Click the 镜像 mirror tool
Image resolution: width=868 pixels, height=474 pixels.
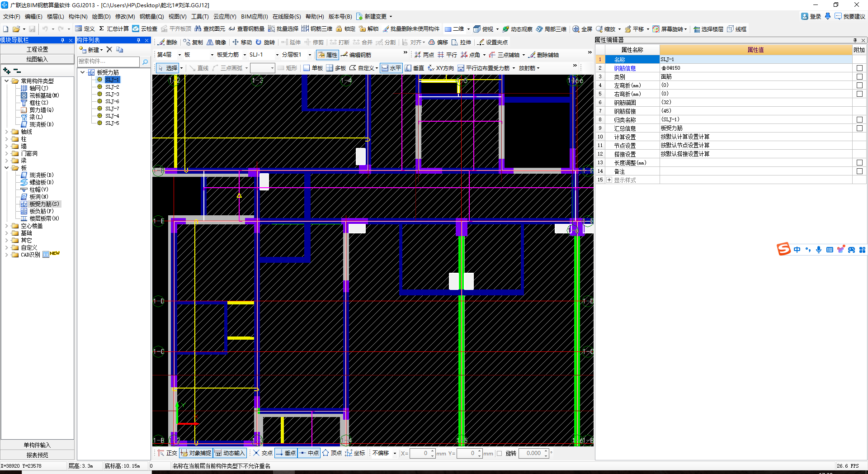click(x=216, y=42)
